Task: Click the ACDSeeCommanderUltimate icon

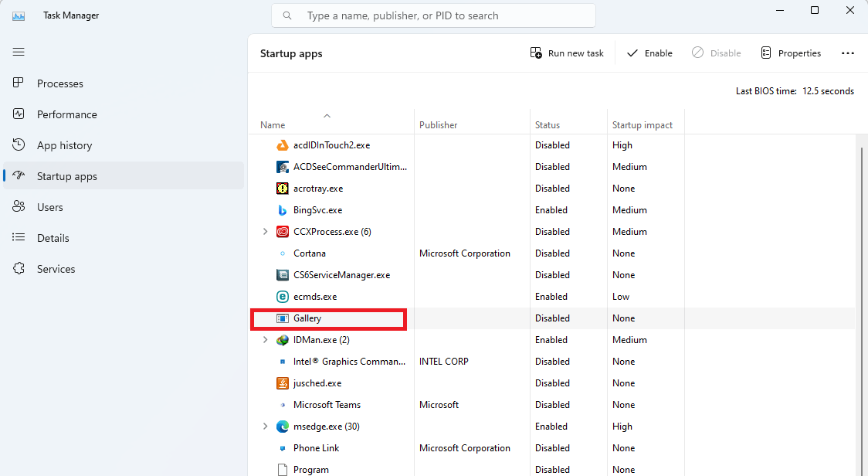Action: 283,167
